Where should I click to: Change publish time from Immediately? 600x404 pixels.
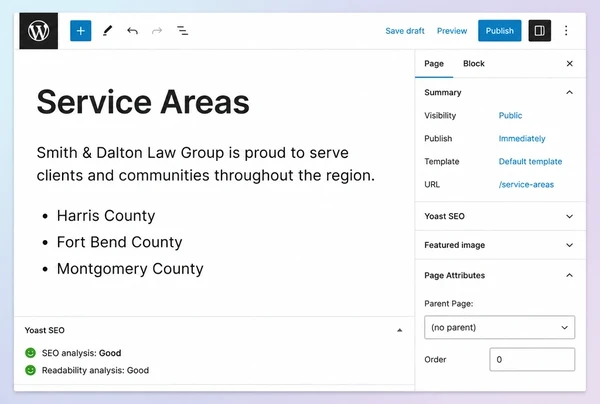click(522, 138)
